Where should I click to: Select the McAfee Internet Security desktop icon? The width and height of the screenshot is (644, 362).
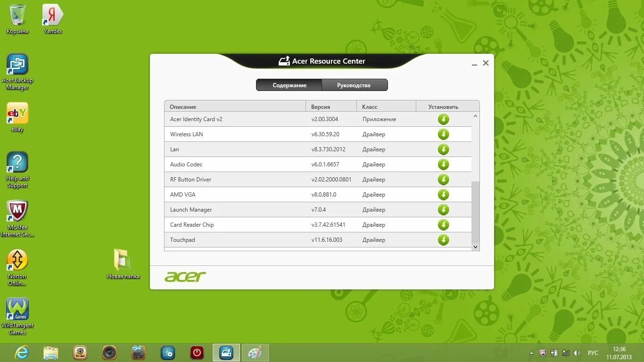click(17, 219)
